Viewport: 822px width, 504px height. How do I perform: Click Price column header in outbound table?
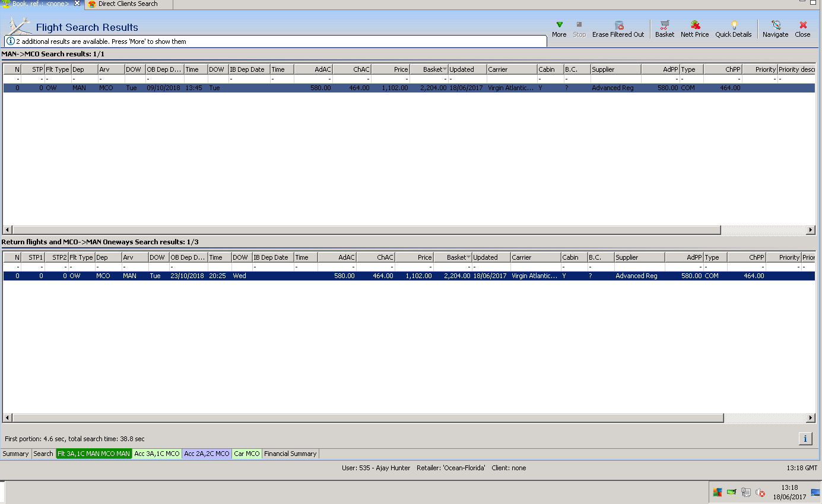click(x=391, y=69)
